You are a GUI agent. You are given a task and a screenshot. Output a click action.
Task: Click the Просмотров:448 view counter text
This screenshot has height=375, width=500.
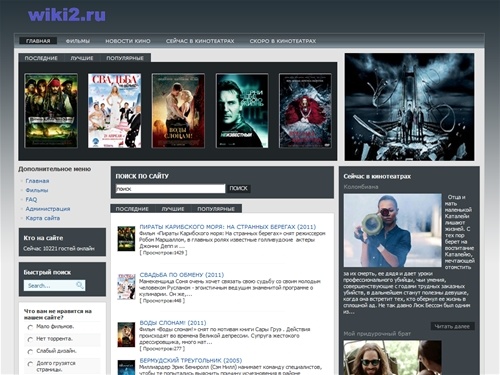tap(162, 301)
